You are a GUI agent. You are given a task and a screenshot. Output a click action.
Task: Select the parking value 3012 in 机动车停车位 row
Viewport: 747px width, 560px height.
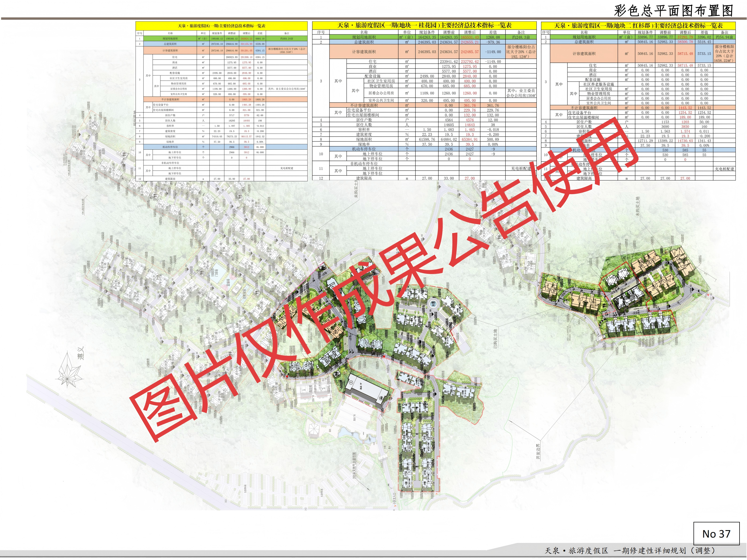coord(246,147)
